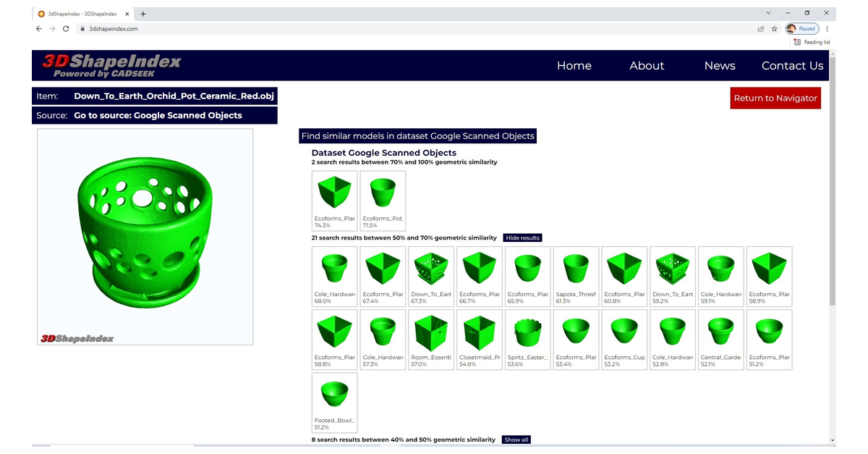The height and width of the screenshot is (454, 868).
Task: Click Return to Navigator button
Action: pos(775,98)
